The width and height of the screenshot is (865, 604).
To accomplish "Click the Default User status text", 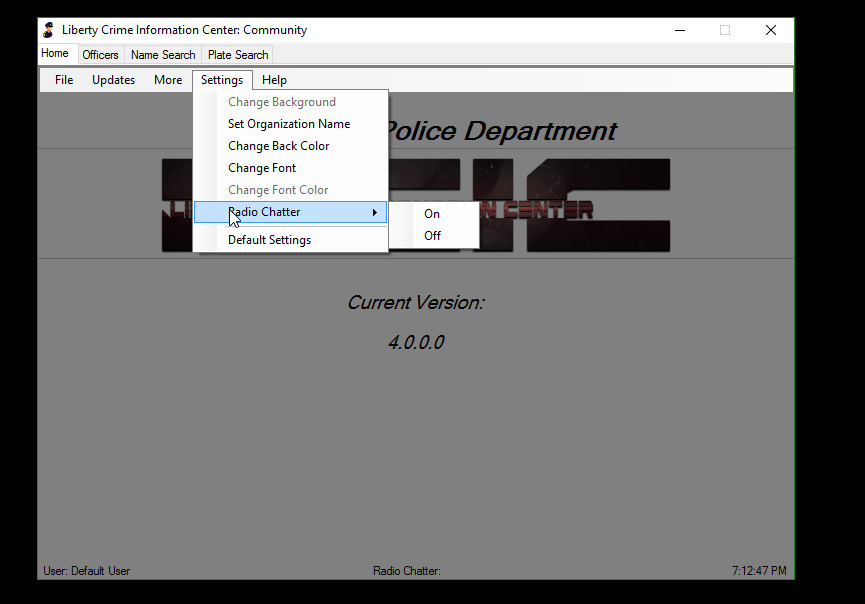I will point(87,571).
